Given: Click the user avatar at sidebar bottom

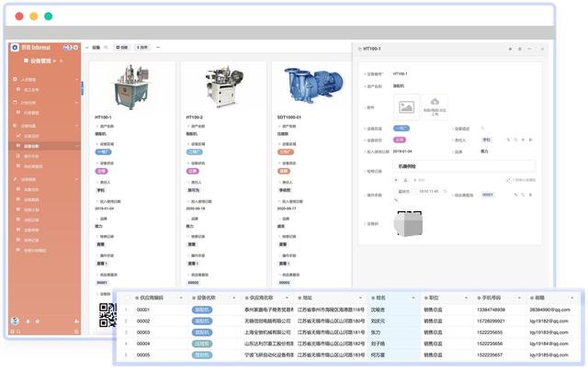Looking at the screenshot, I should tap(15, 320).
